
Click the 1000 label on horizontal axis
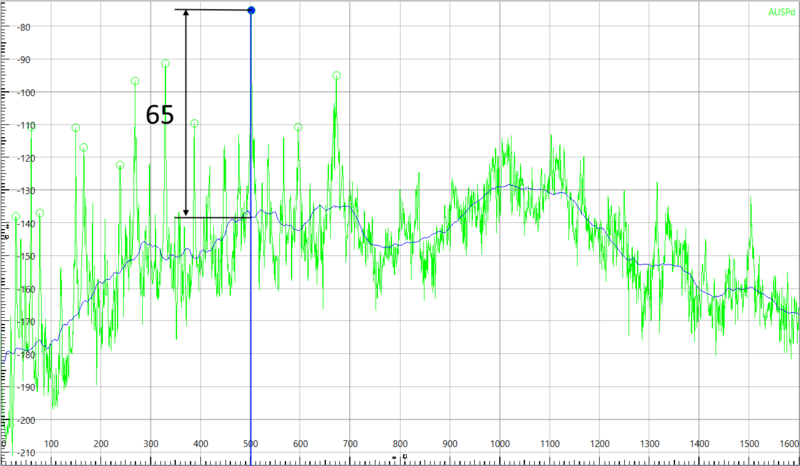(499, 444)
